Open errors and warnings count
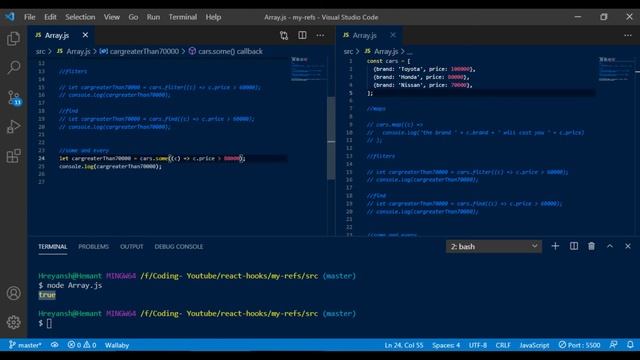Image resolution: width=640 pixels, height=360 pixels. tap(82, 345)
